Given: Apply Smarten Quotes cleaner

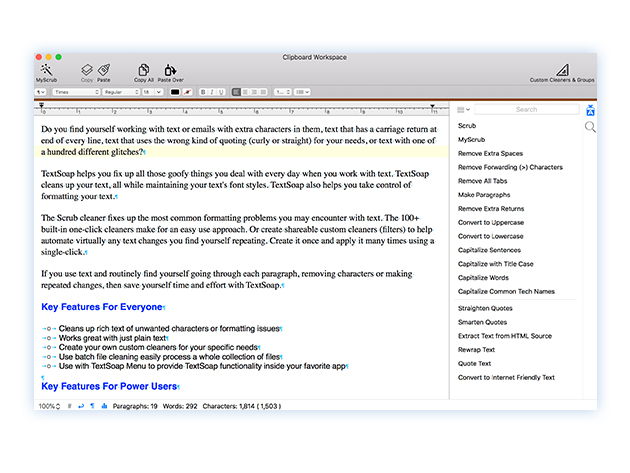Looking at the screenshot, I should click(483, 322).
